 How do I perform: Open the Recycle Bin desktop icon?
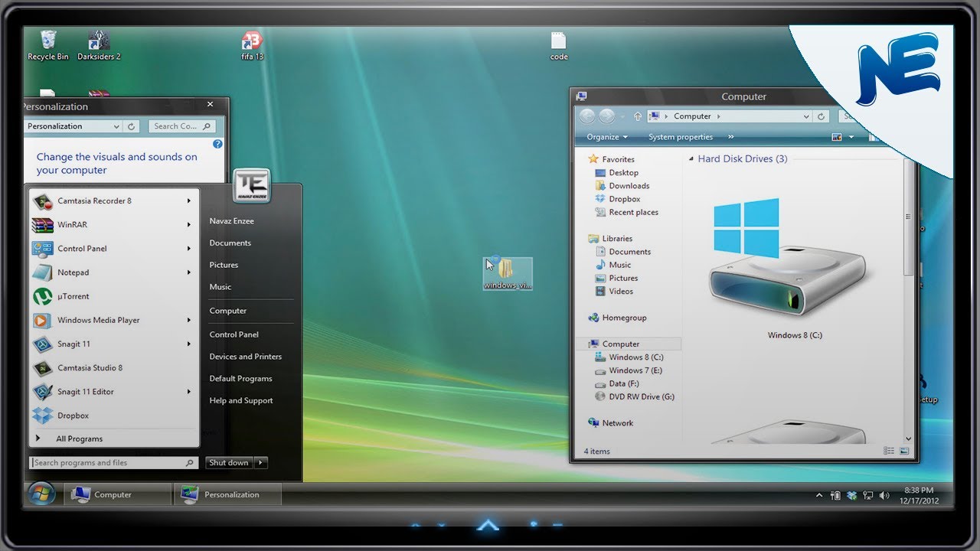[x=48, y=45]
